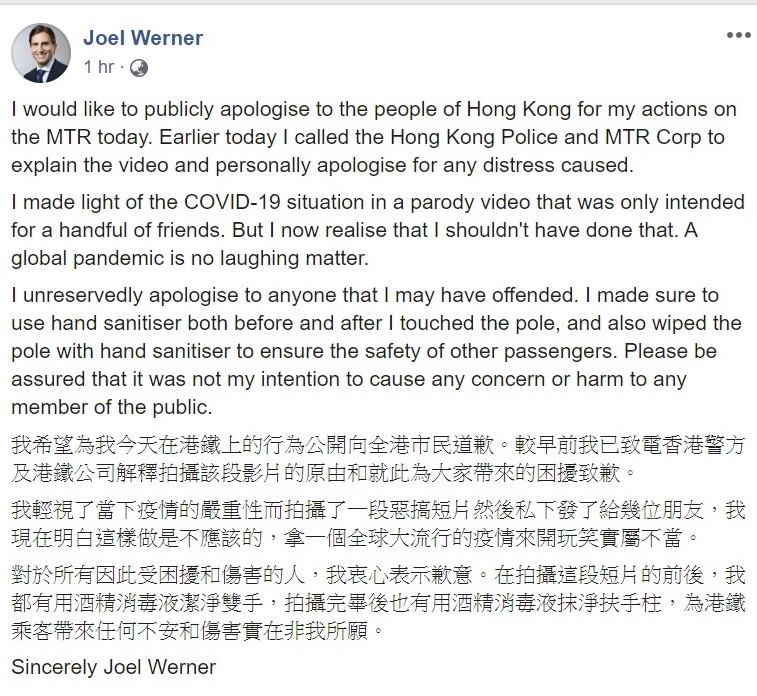The height and width of the screenshot is (696, 757).
Task: Open the post via the '1 hr' timestamp
Action: (98, 68)
